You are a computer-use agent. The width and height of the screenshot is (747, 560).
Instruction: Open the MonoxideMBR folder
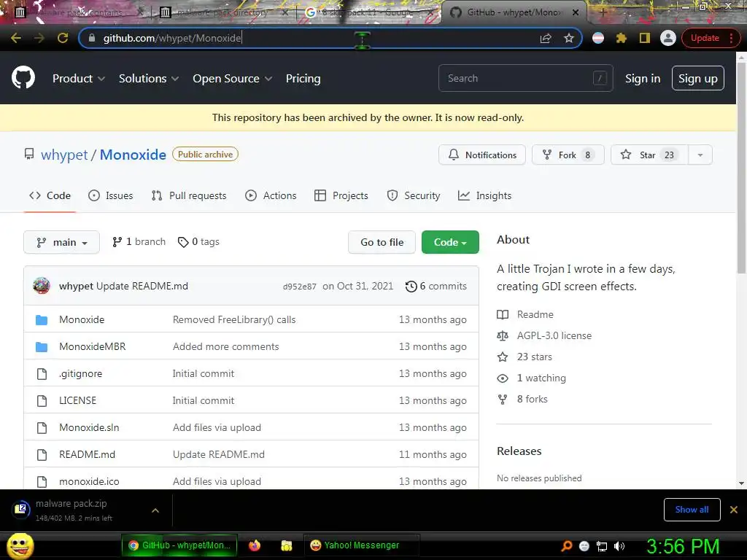click(93, 346)
